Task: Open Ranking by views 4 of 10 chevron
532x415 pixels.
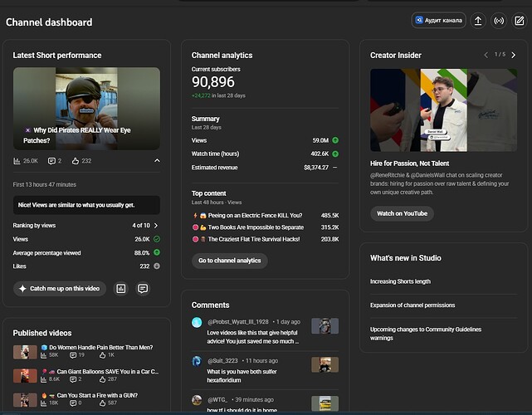Action: (x=156, y=225)
